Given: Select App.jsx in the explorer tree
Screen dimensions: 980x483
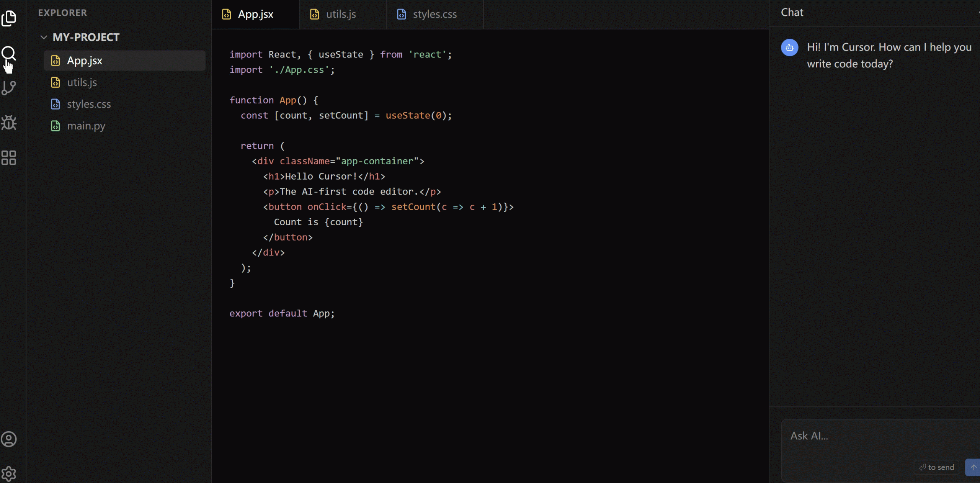Looking at the screenshot, I should coord(85,61).
